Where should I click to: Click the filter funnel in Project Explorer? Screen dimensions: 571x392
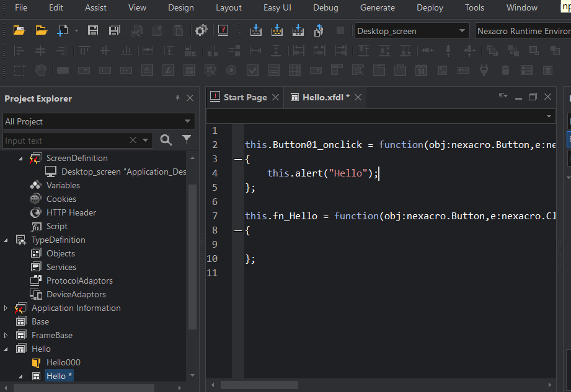click(x=187, y=139)
